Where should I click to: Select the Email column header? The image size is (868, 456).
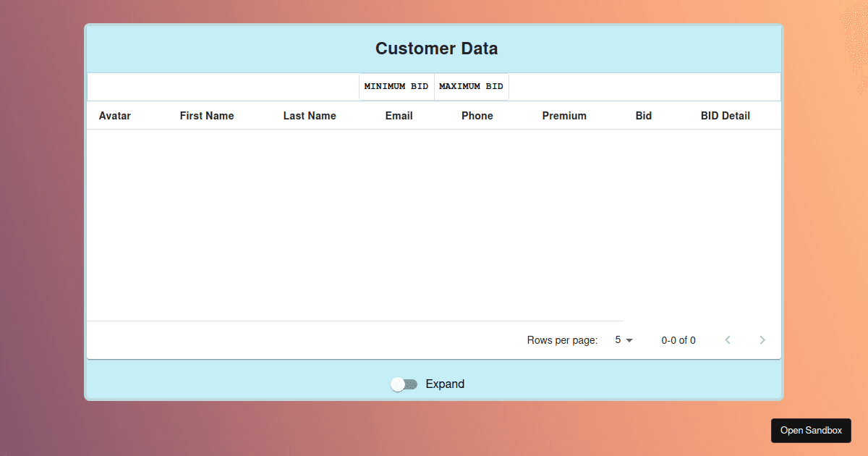pos(399,115)
